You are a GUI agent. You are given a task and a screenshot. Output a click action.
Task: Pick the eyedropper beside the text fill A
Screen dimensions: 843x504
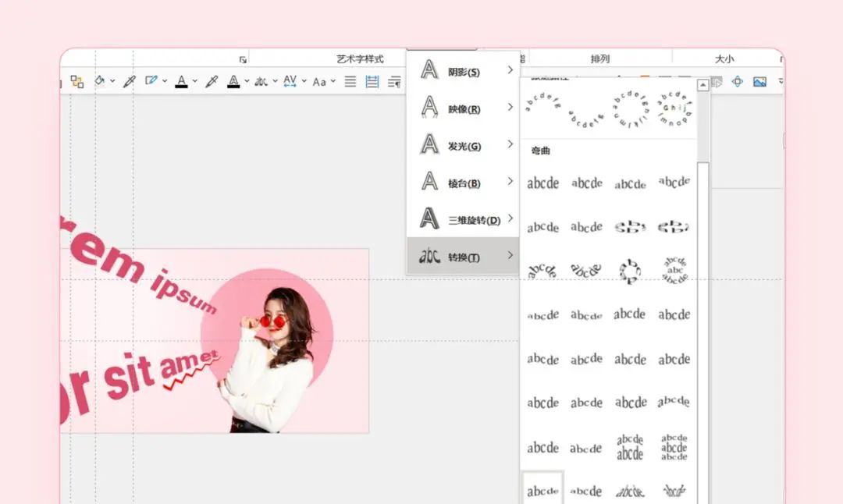tap(212, 82)
